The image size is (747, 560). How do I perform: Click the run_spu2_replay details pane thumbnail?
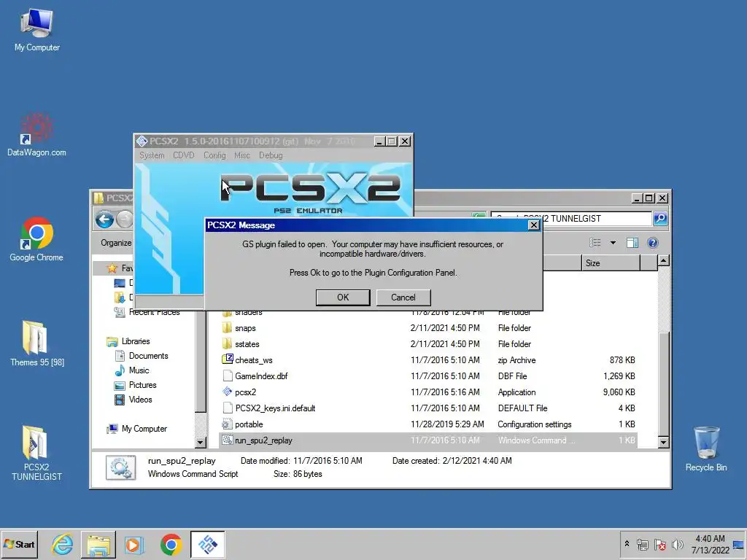tap(120, 467)
